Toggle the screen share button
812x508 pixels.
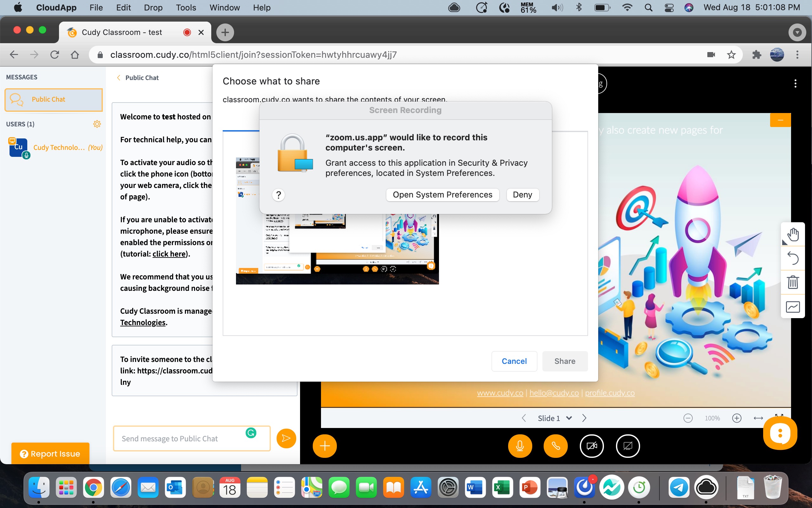pyautogui.click(x=628, y=446)
